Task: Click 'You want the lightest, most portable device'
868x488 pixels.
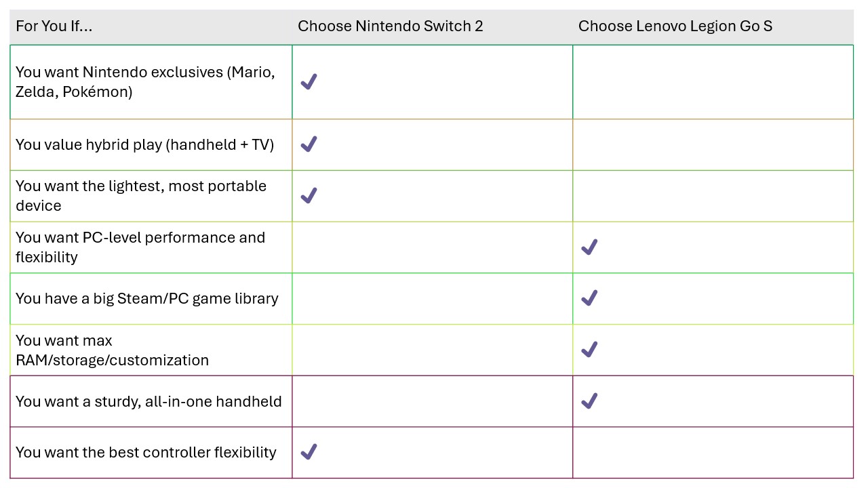Action: (151, 196)
